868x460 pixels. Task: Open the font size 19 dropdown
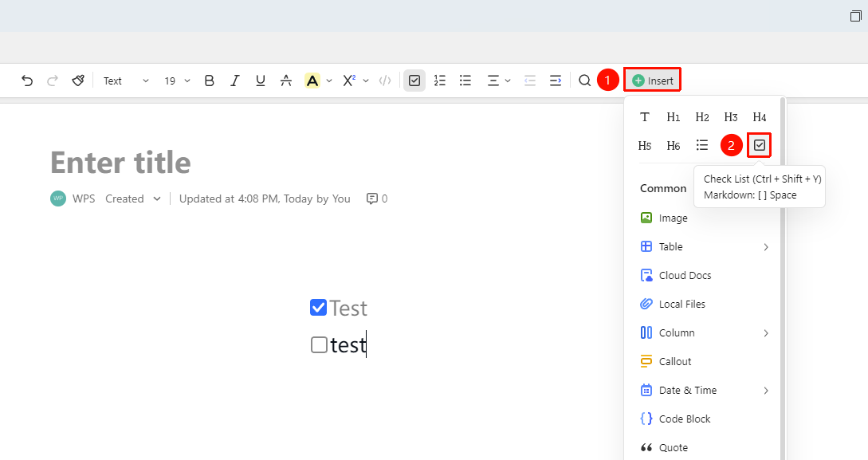pos(177,81)
